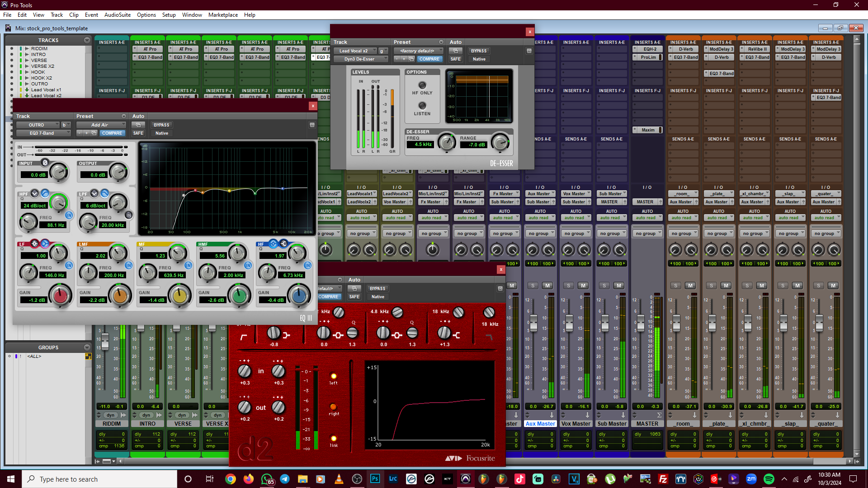Click the EQ3 preset copy settings icon
Screen dimensions: 868x488
[x=94, y=133]
